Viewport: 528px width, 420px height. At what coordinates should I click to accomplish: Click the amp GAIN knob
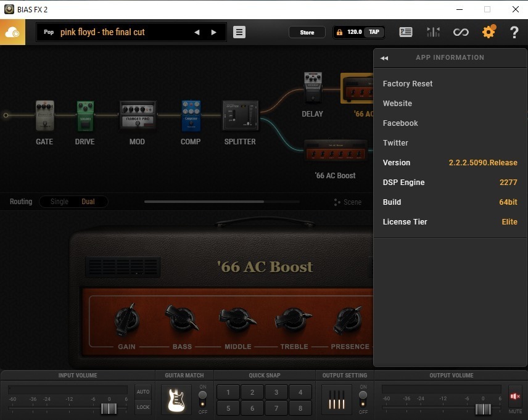point(127,319)
